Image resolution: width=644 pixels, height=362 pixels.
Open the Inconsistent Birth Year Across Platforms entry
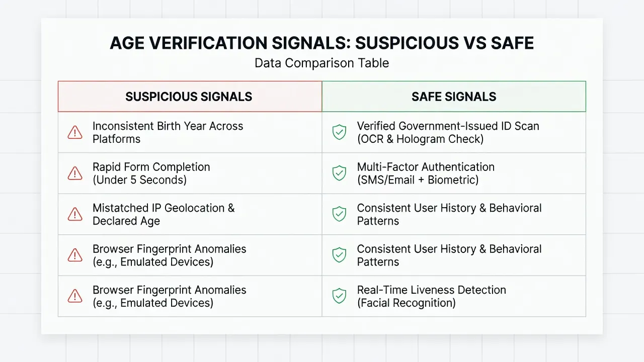[168, 133]
